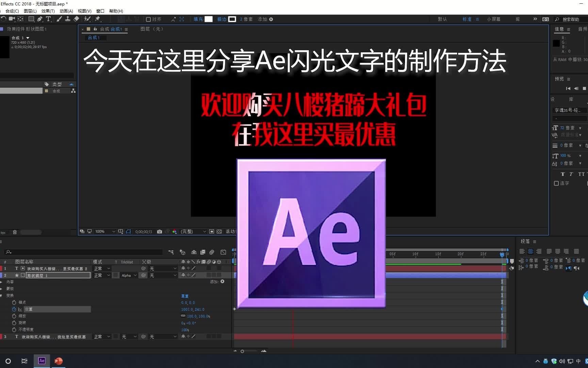588x368 pixels.
Task: Select the Clone Stamp tool
Action: 68,20
